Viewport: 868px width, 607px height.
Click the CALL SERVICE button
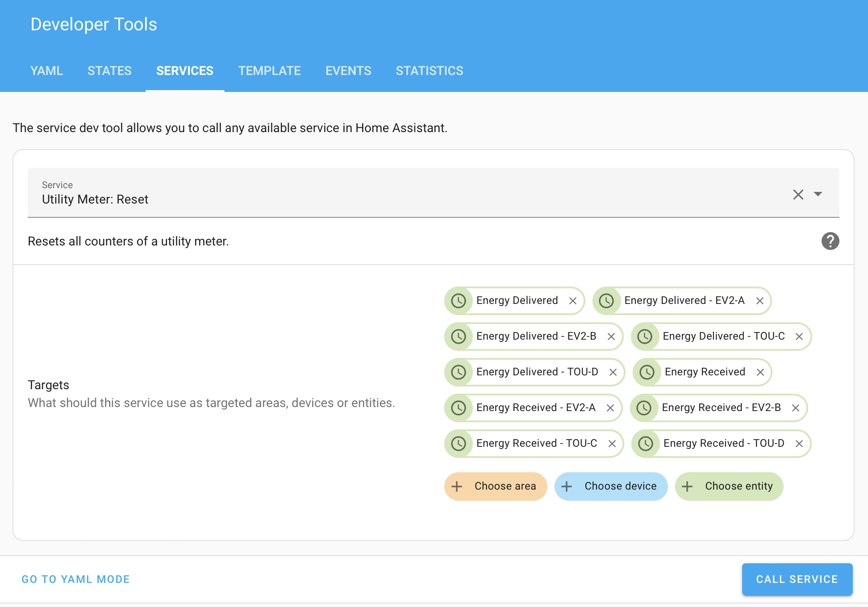[797, 579]
